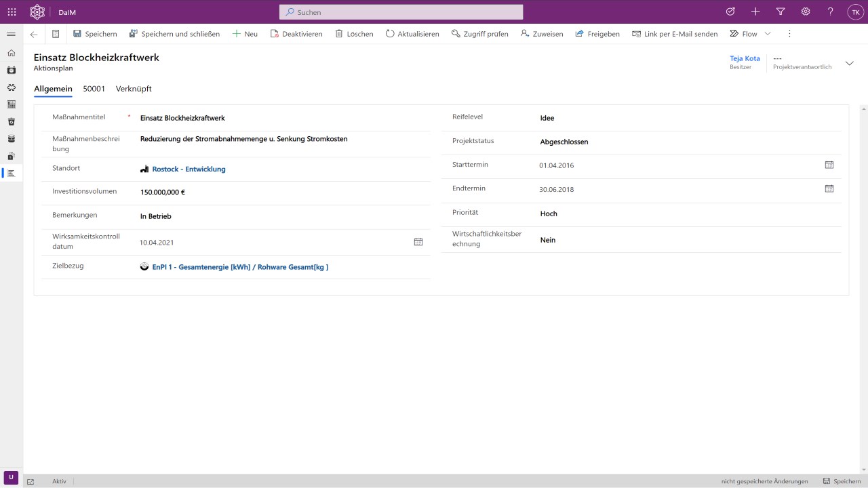Open the app launcher waffle icon
This screenshot has height=488, width=868.
12,12
